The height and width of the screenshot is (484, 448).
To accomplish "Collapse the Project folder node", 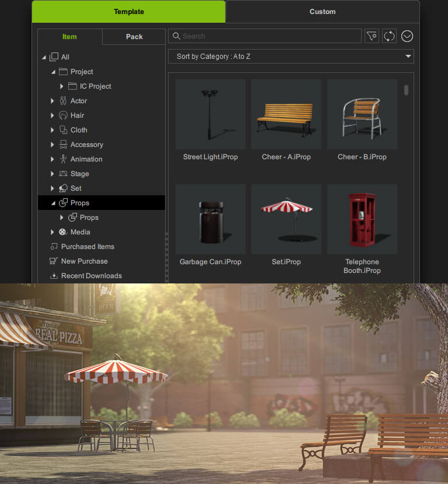I will pos(54,72).
